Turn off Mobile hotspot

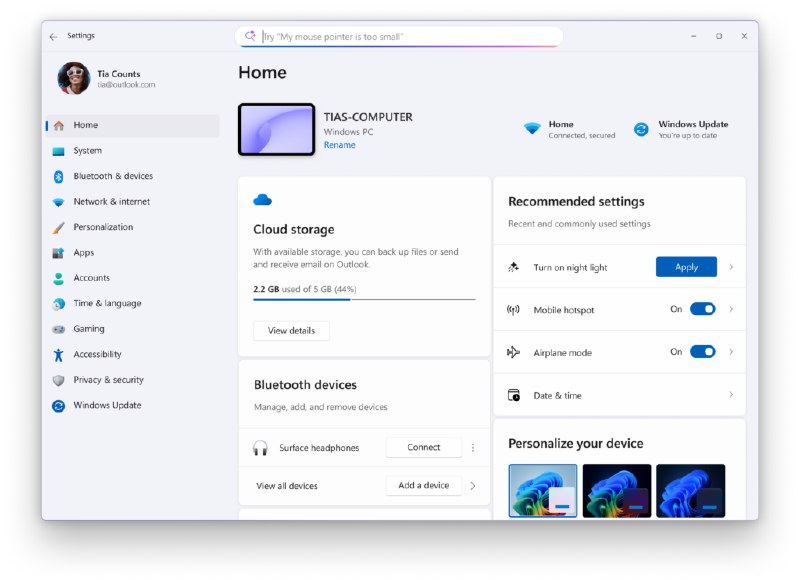click(x=703, y=310)
